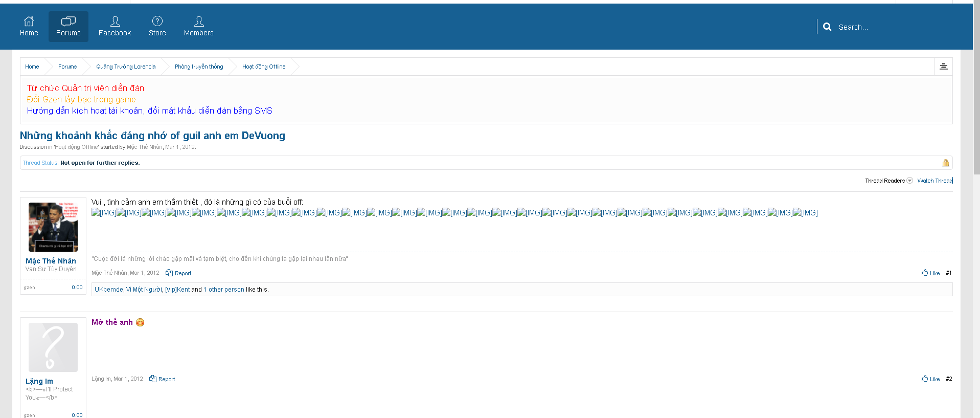Click the thread locked padlock icon

click(x=945, y=163)
